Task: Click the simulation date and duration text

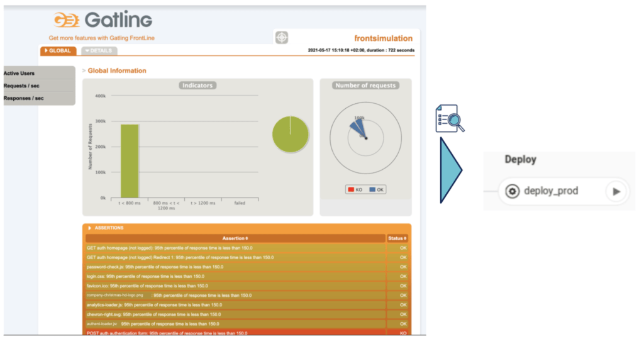Action: [x=361, y=50]
